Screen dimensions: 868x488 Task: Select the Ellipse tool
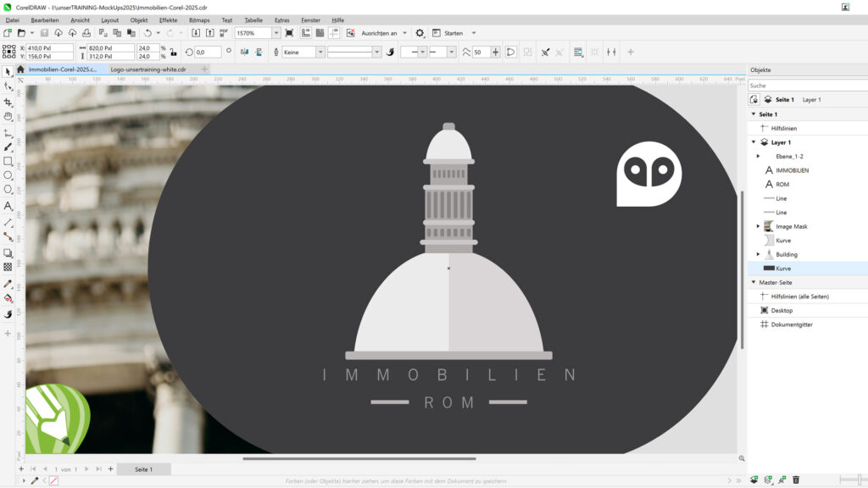[x=8, y=175]
